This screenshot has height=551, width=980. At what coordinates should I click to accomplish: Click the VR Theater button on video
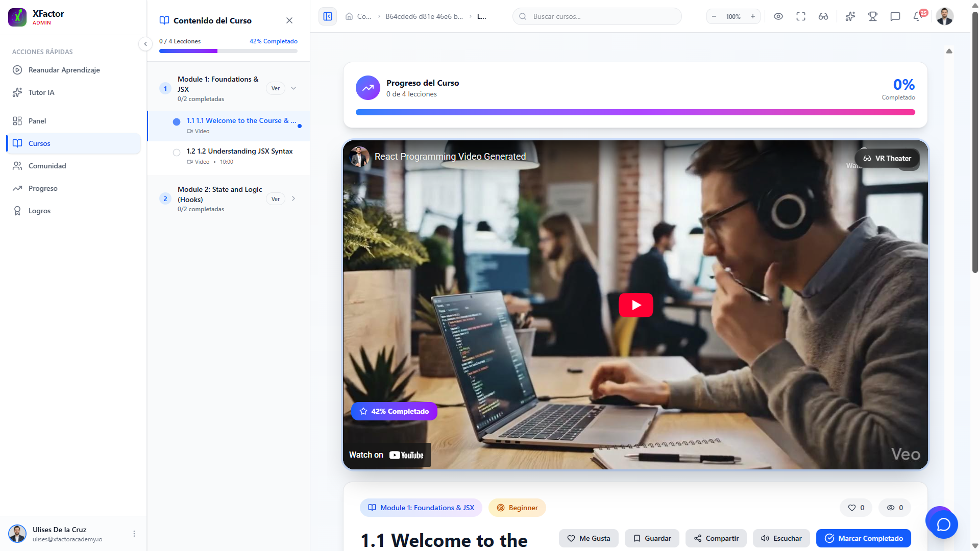[887, 158]
